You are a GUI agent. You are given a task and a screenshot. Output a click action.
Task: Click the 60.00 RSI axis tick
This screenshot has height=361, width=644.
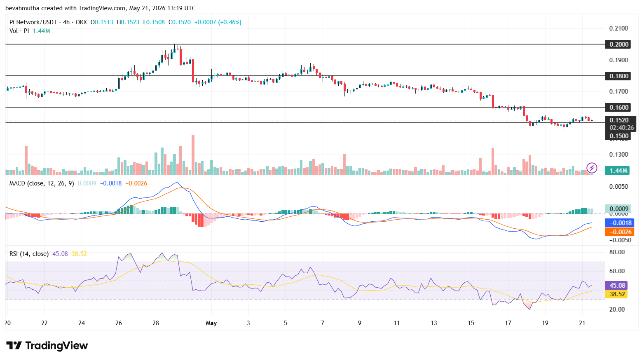tap(617, 271)
